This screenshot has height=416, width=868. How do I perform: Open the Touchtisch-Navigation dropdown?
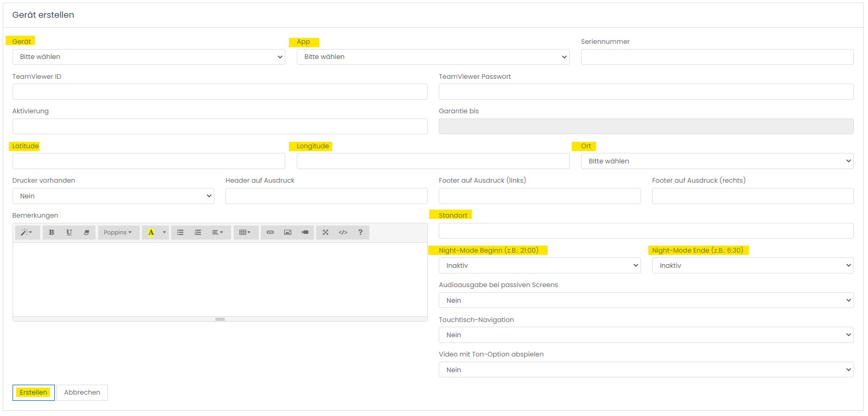click(646, 335)
